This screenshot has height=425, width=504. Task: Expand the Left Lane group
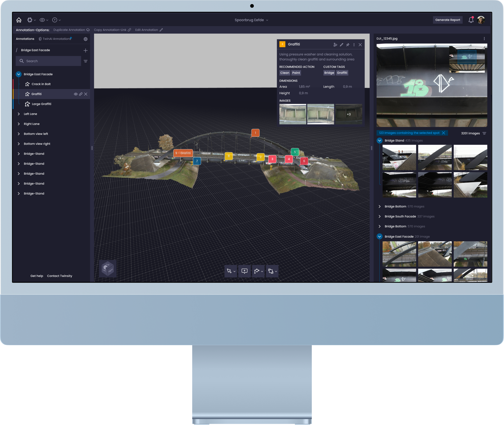(18, 114)
